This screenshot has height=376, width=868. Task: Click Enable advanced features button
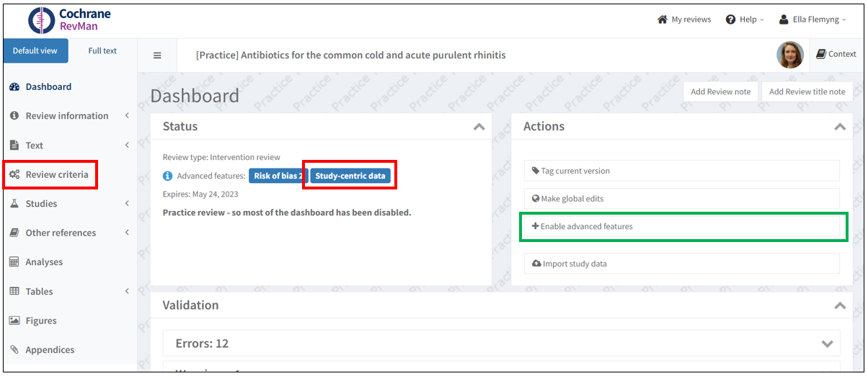pos(682,226)
